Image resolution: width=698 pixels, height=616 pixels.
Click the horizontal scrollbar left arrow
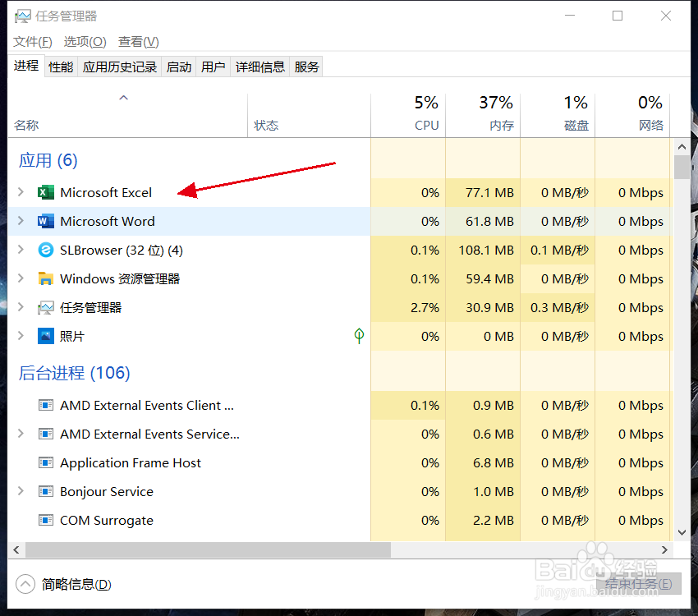(x=16, y=549)
